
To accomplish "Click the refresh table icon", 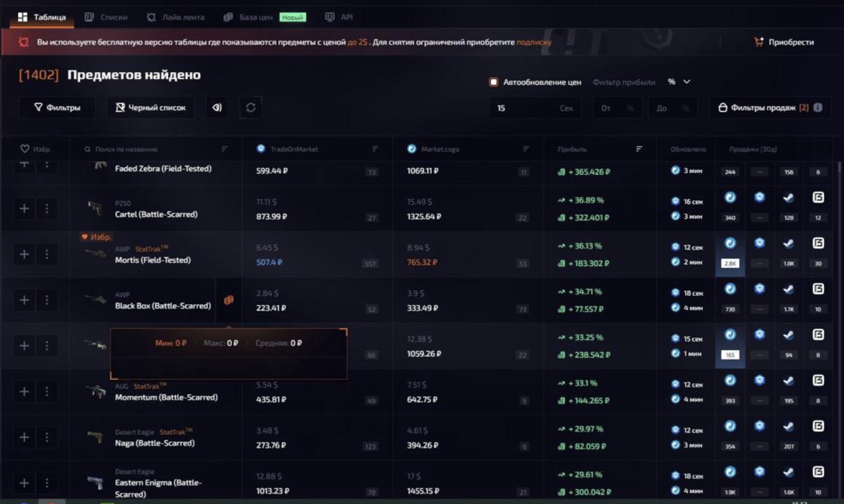I will (x=251, y=107).
